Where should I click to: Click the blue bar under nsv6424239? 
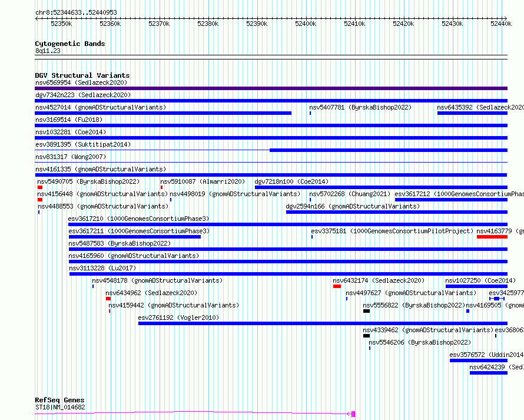(489, 373)
